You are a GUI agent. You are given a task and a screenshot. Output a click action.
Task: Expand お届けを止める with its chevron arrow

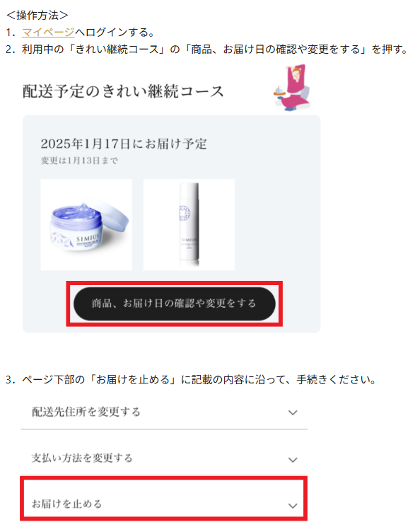point(293,506)
